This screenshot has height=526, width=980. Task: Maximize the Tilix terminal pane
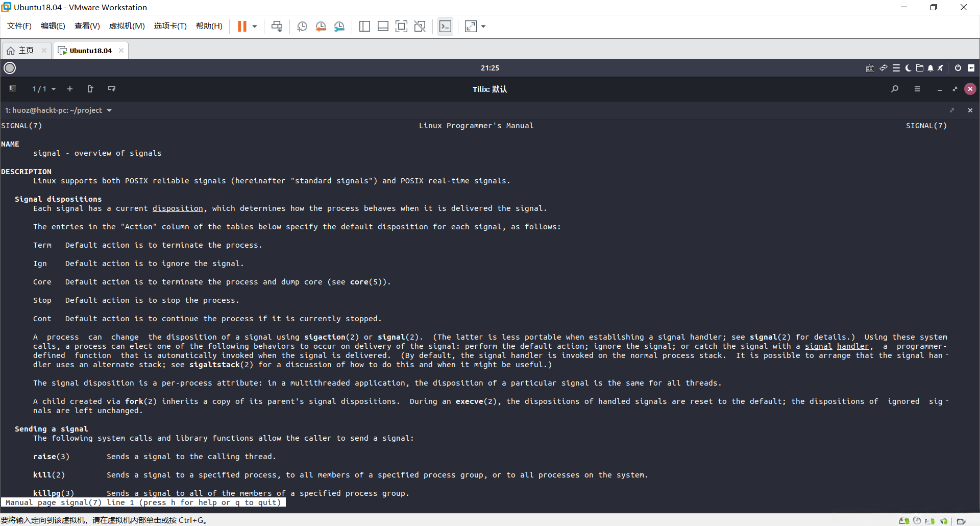(x=951, y=110)
